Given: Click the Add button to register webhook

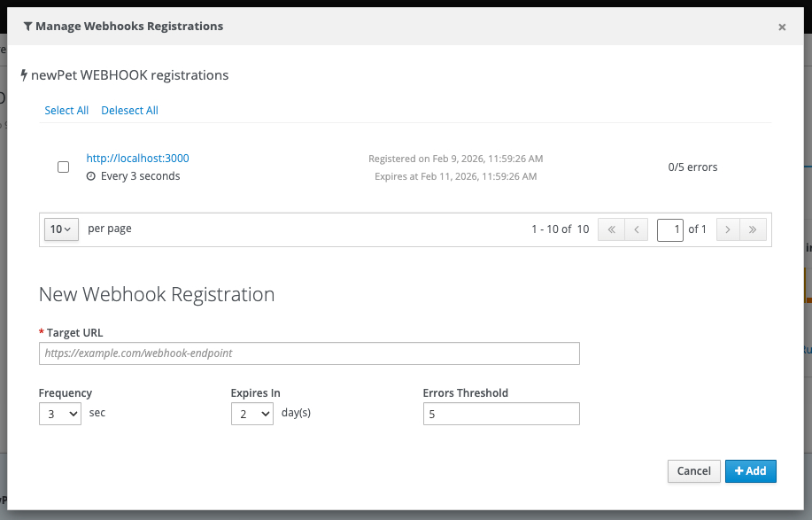Looking at the screenshot, I should [750, 471].
